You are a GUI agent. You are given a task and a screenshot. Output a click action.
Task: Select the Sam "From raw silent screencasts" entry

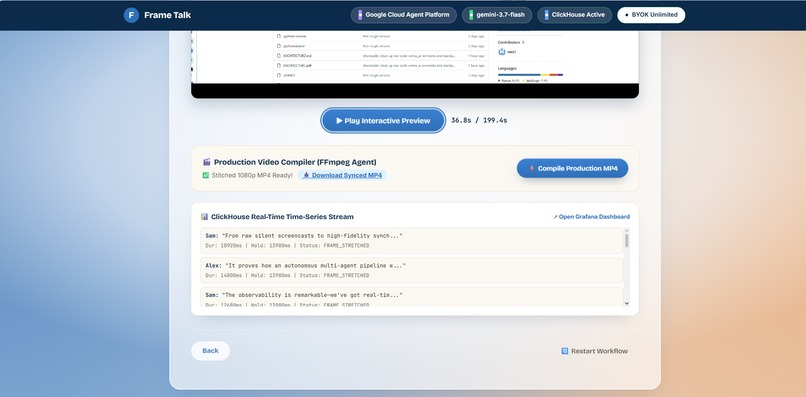411,241
